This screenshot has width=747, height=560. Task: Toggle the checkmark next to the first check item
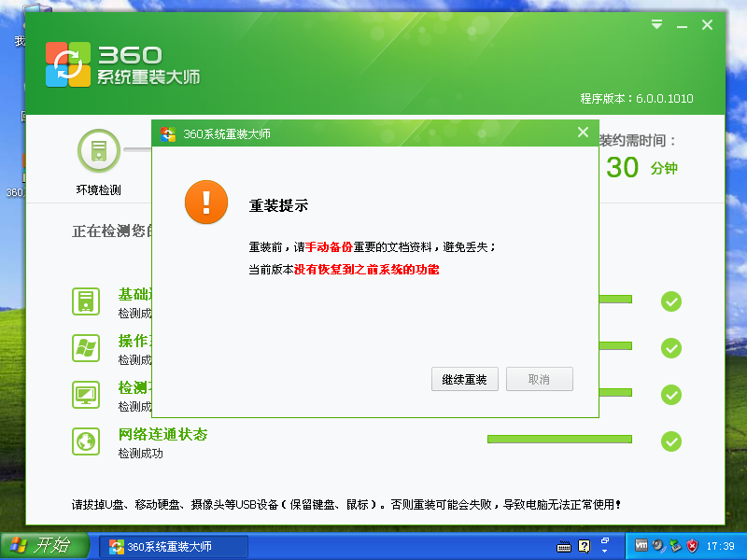(x=670, y=301)
